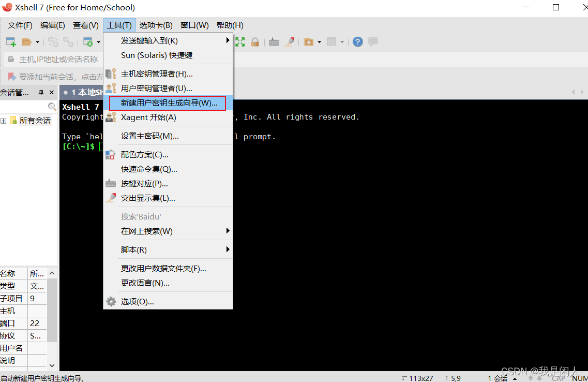Viewport: 588px width, 382px height.
Task: Choose 设置主密码(M) menu entry
Action: [168, 136]
